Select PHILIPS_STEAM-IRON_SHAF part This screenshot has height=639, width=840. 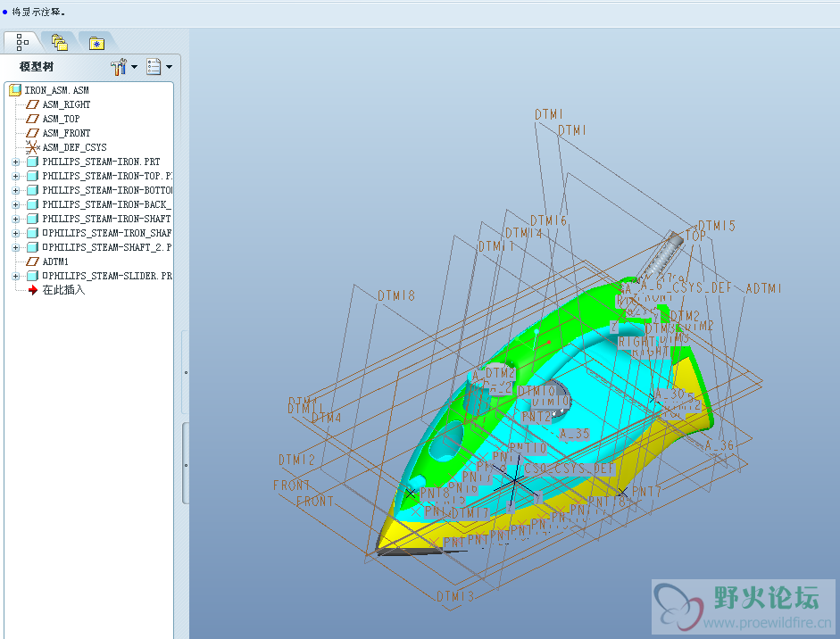(107, 233)
